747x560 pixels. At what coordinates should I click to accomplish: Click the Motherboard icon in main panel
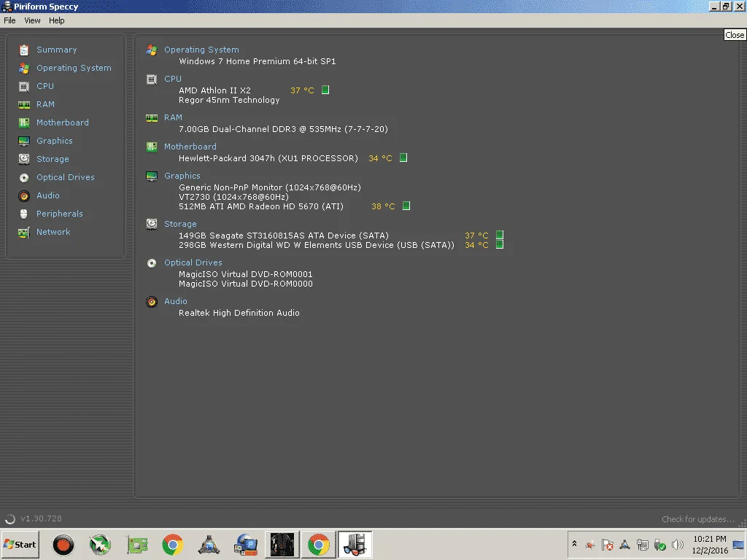pyautogui.click(x=152, y=147)
